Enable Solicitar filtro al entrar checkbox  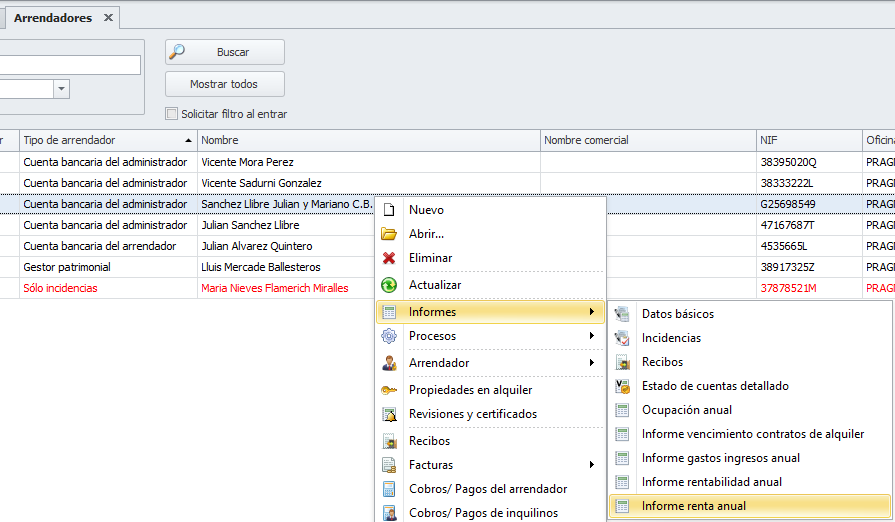pos(171,114)
